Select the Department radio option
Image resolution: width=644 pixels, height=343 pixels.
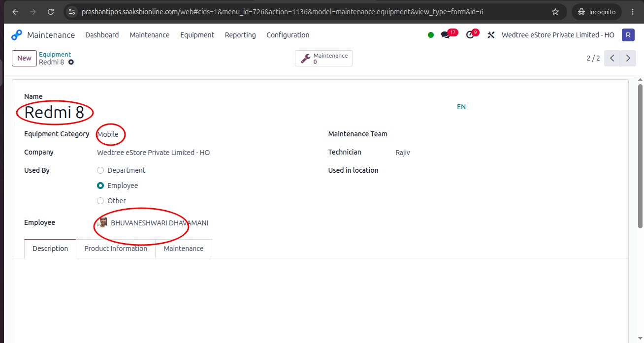point(100,170)
